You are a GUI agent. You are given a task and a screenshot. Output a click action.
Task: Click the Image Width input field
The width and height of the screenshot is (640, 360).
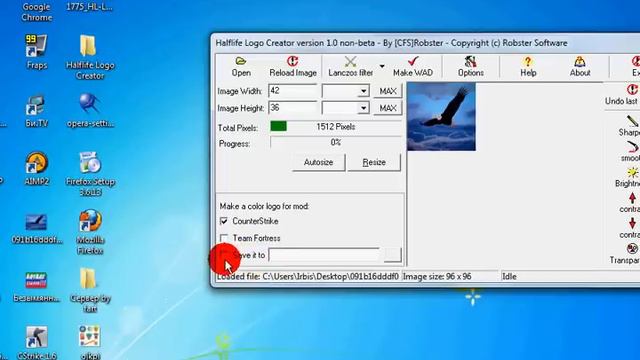pos(293,91)
